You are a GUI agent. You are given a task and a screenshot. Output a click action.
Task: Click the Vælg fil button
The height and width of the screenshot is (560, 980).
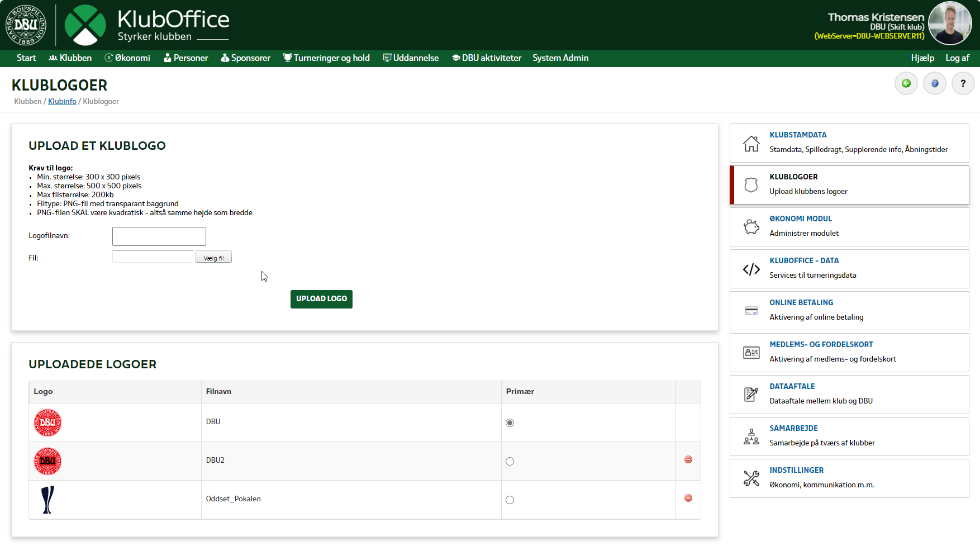(x=213, y=258)
